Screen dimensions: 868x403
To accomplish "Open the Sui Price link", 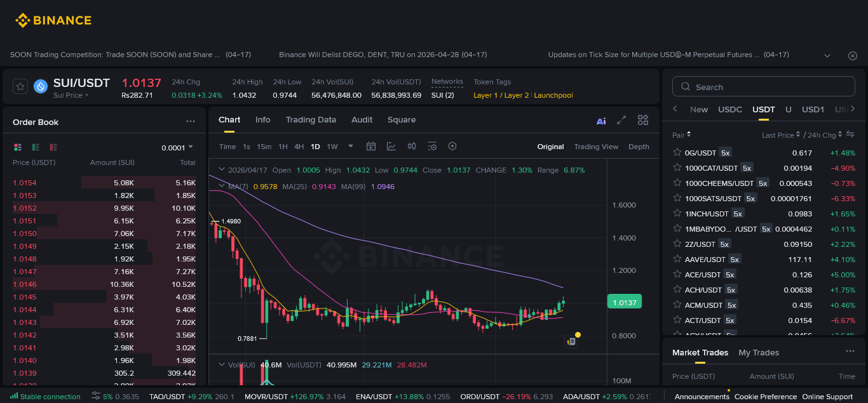I will coord(71,95).
